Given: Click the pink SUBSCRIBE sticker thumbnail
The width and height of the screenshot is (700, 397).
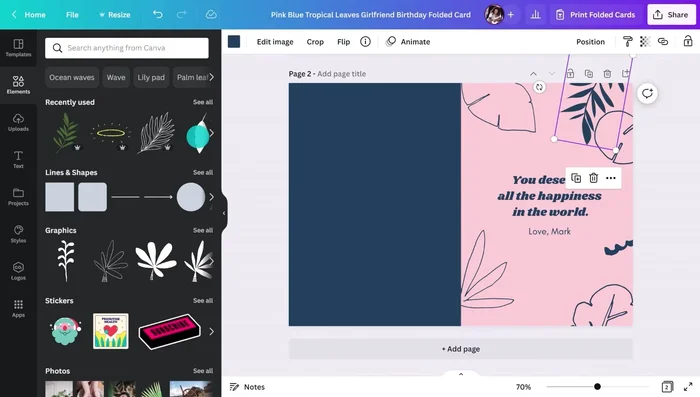Looking at the screenshot, I should [169, 331].
